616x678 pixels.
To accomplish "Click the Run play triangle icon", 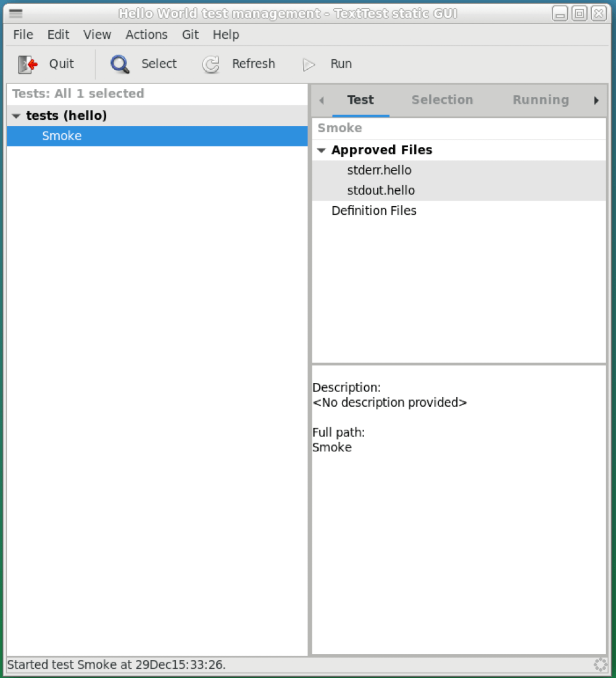I will [309, 64].
